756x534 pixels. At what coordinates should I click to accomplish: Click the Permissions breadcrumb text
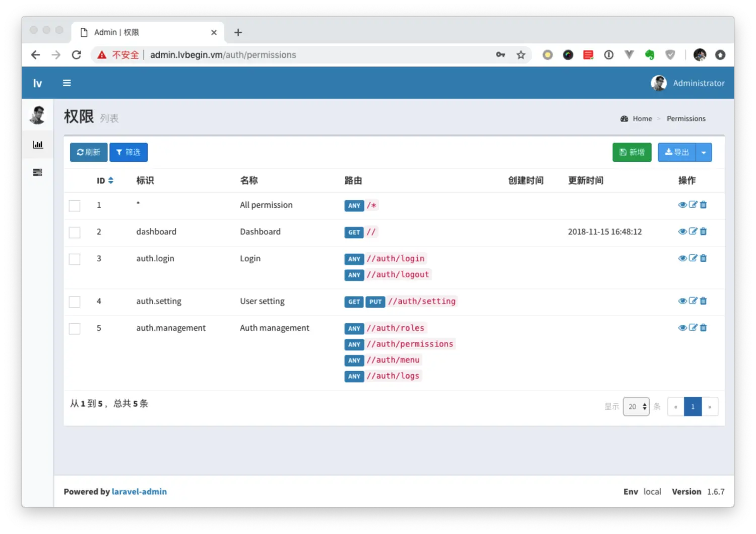(686, 118)
